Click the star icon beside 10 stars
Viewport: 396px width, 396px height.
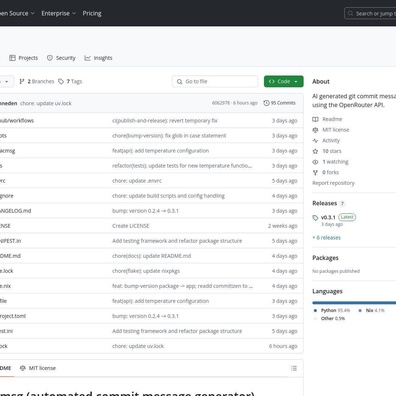(x=315, y=151)
